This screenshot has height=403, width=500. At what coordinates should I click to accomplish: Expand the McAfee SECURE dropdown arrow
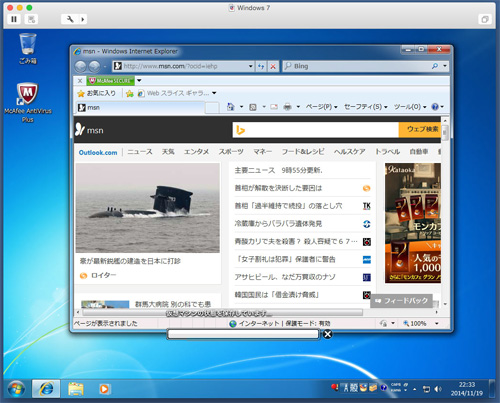139,80
